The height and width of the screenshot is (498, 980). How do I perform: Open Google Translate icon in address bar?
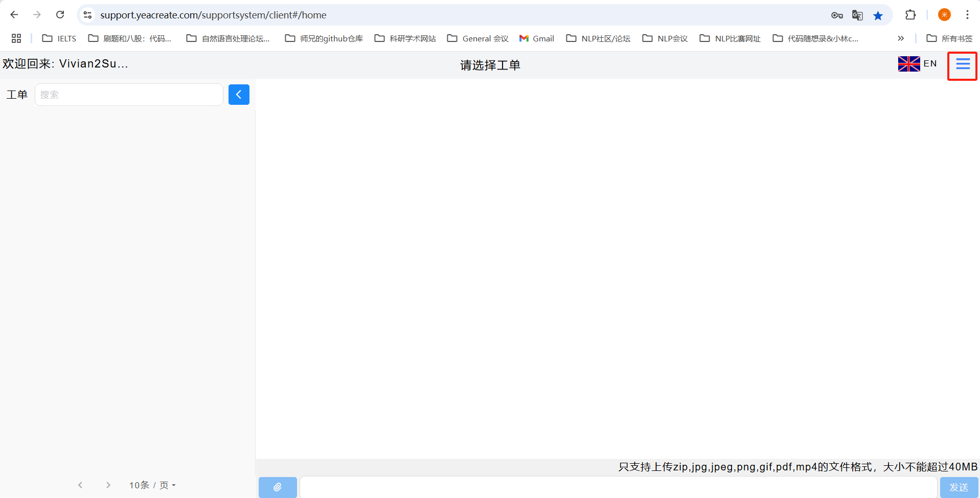coord(857,15)
